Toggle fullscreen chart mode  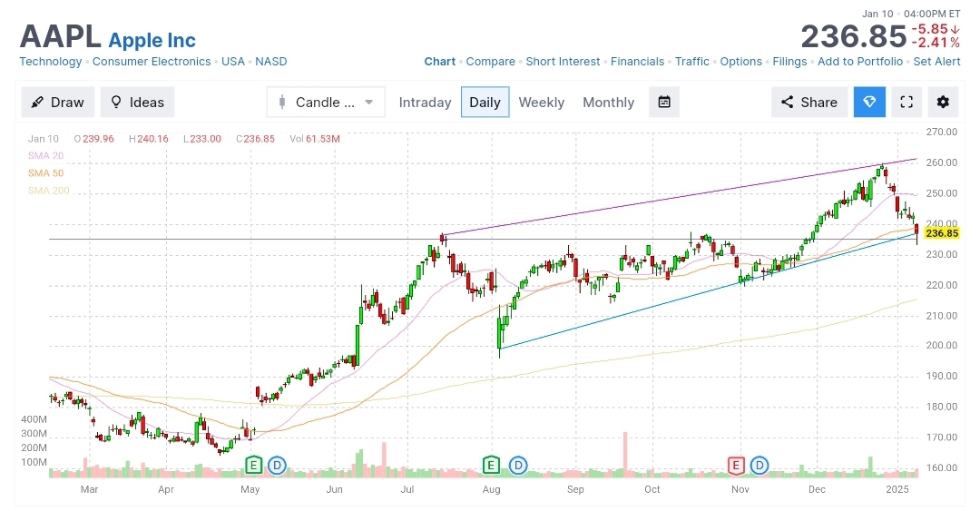[906, 102]
